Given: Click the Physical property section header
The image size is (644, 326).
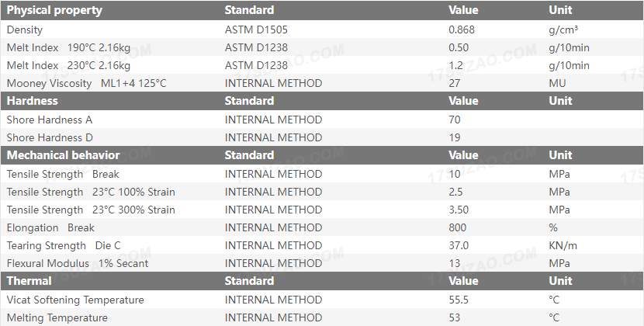Looking at the screenshot, I should (54, 10).
